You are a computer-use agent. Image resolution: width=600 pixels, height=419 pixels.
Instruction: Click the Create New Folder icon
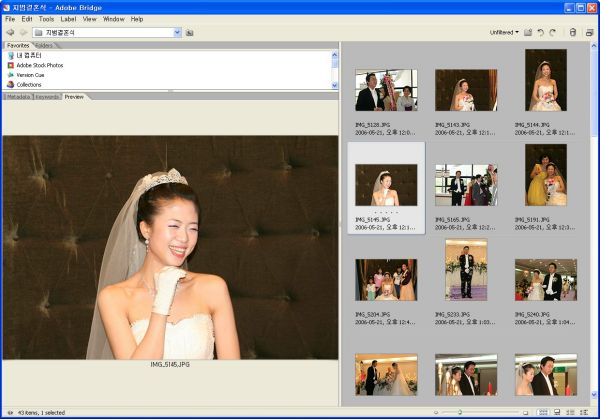(527, 32)
